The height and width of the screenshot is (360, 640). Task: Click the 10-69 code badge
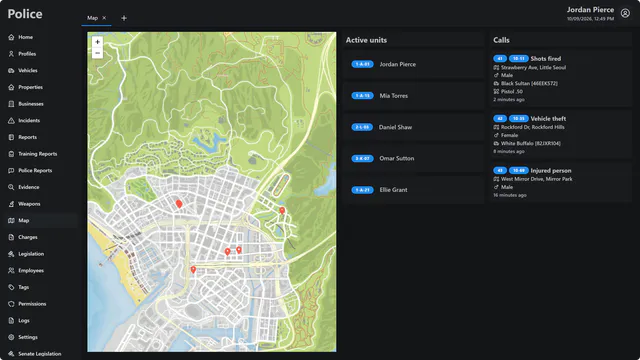coord(518,171)
